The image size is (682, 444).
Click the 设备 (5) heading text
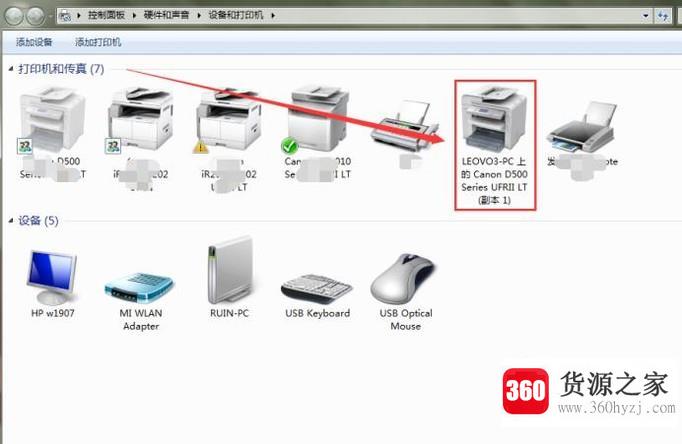[38, 220]
